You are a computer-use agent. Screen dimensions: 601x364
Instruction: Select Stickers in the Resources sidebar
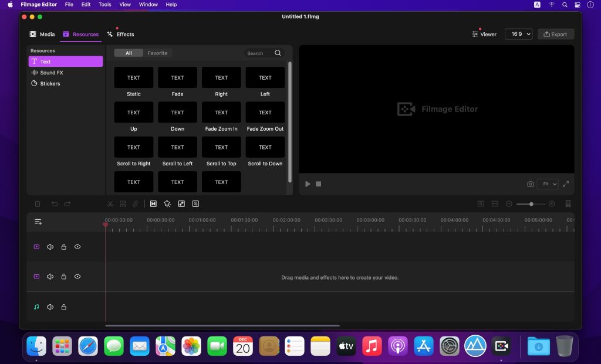pos(50,83)
